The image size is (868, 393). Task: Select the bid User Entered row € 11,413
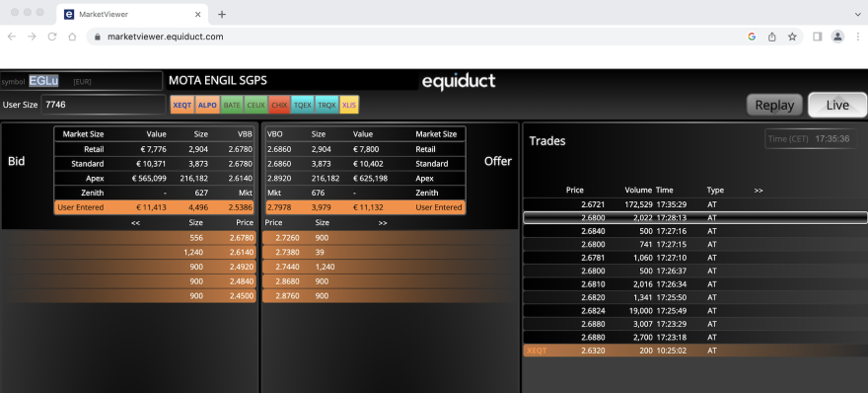[155, 207]
